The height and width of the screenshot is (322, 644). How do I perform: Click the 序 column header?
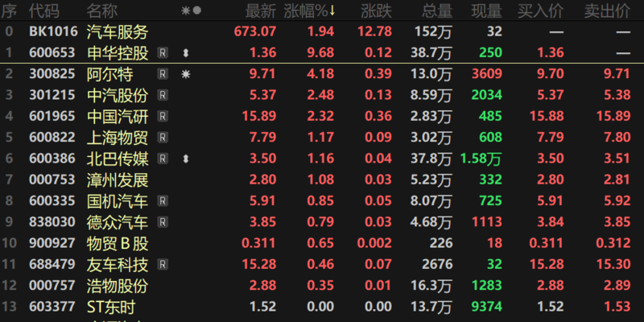click(9, 11)
